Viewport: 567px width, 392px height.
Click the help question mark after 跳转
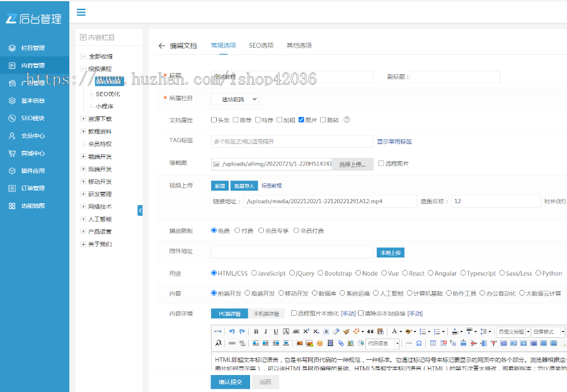[346, 120]
